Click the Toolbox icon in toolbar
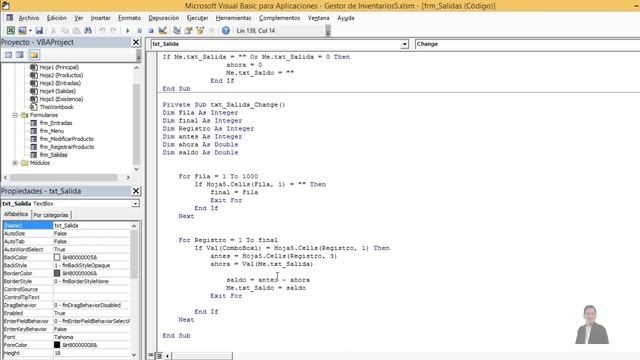Image resolution: width=640 pixels, height=360 pixels. (x=211, y=31)
